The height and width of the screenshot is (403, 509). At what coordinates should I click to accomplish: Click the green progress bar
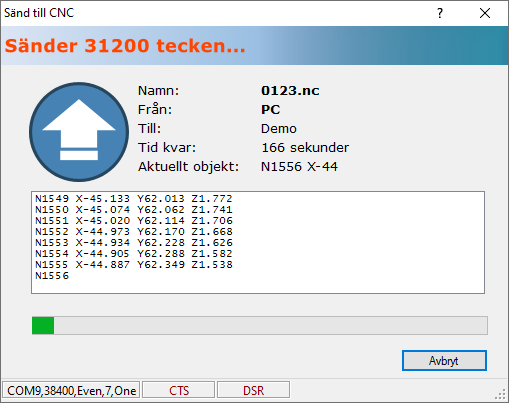pyautogui.click(x=260, y=325)
